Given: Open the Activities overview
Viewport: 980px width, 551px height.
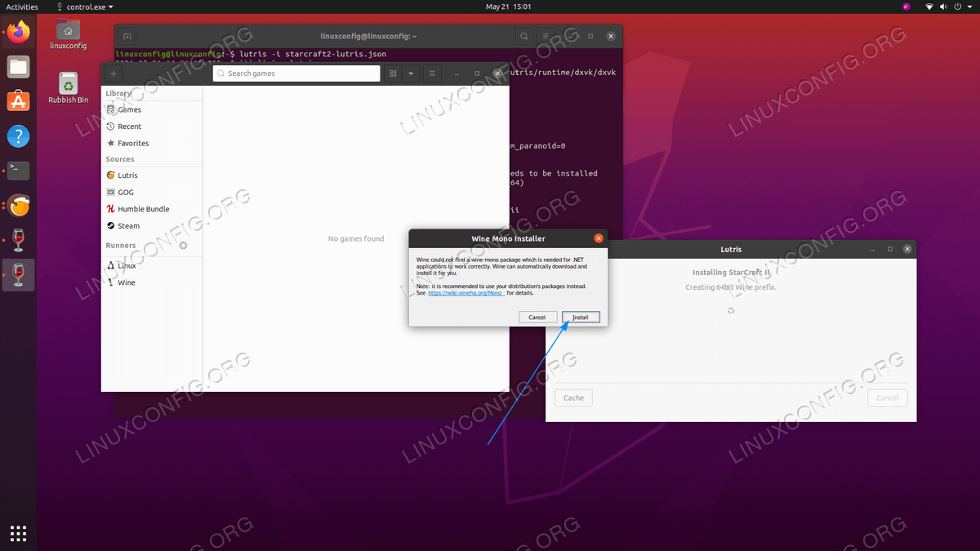Looking at the screenshot, I should click(x=22, y=7).
